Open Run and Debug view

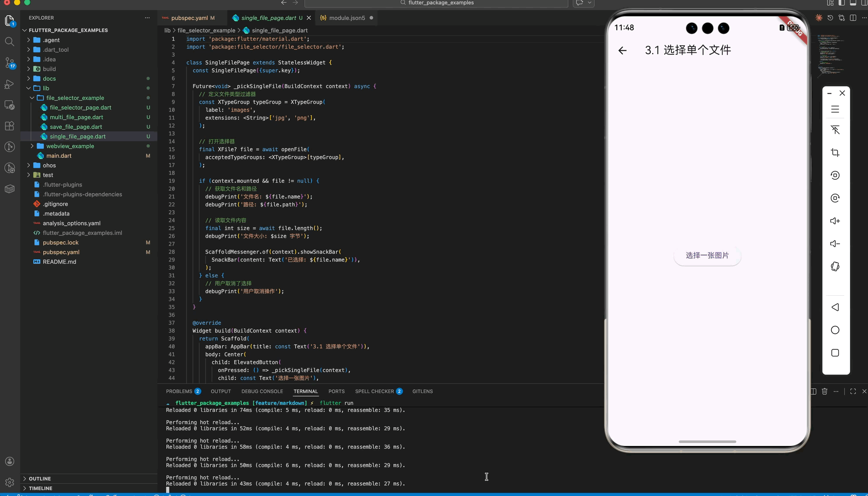[10, 84]
